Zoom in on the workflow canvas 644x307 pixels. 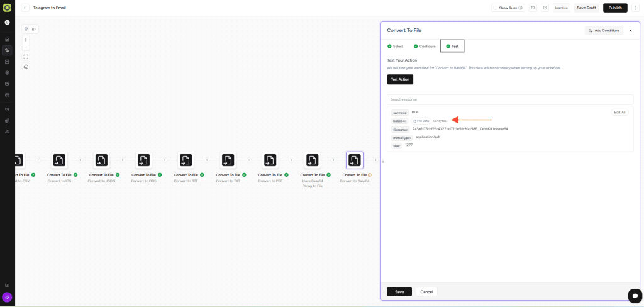pos(26,40)
